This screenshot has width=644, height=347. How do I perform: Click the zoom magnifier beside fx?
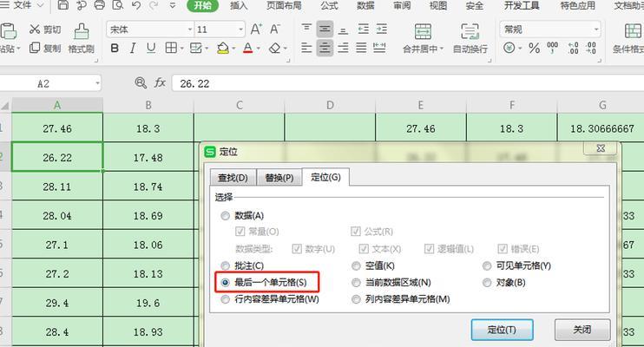tap(141, 83)
